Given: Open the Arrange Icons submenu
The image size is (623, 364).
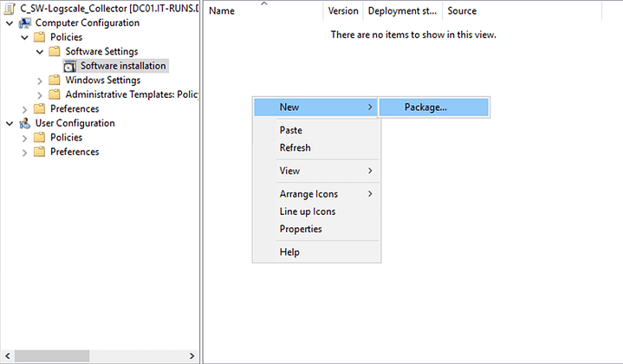Looking at the screenshot, I should click(308, 194).
